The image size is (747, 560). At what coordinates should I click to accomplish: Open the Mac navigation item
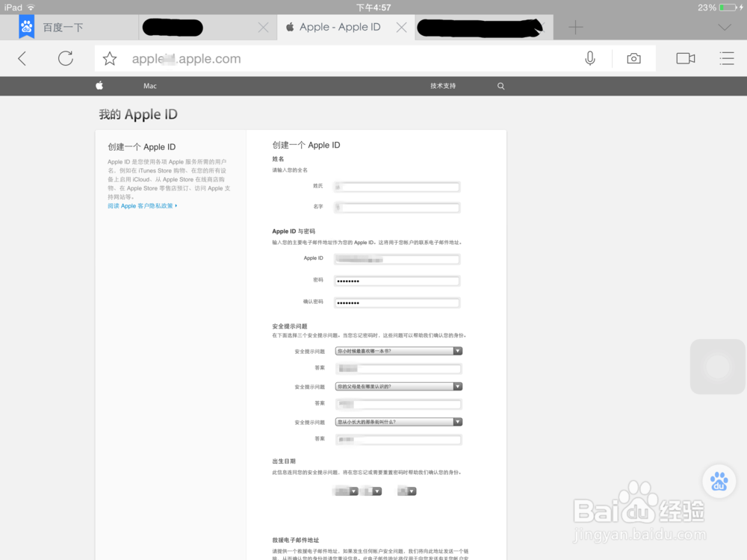point(150,86)
